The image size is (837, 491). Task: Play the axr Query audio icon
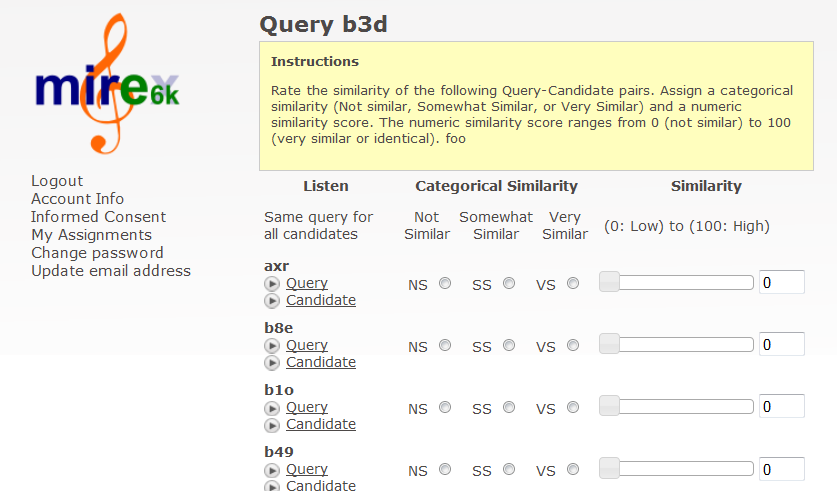coord(272,283)
